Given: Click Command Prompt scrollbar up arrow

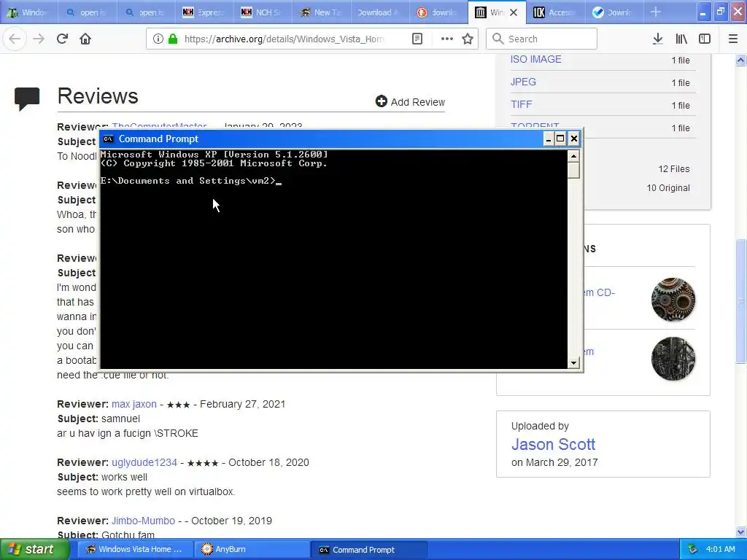Looking at the screenshot, I should coord(573,156).
